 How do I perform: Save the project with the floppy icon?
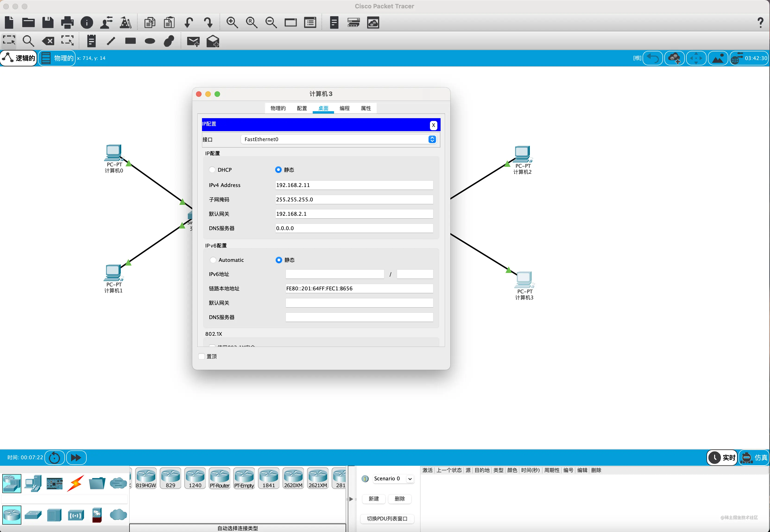(x=48, y=22)
